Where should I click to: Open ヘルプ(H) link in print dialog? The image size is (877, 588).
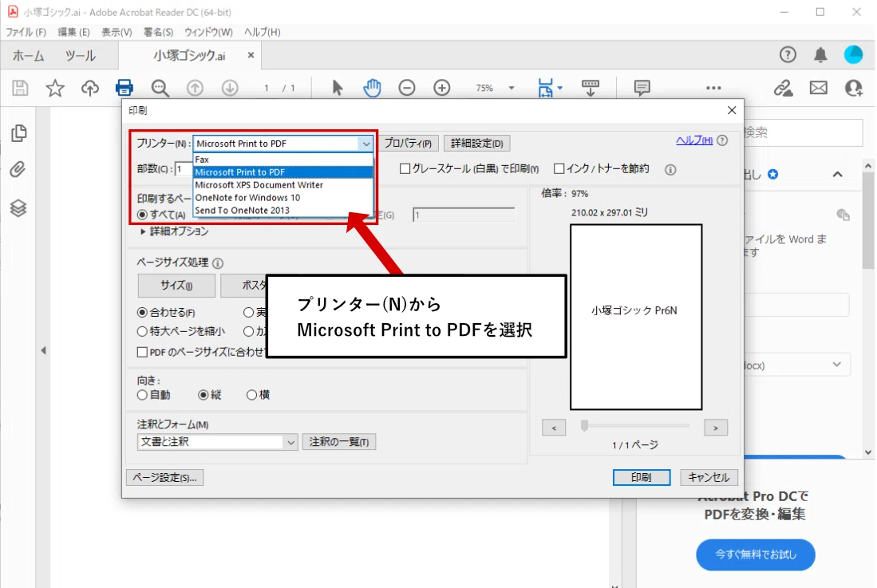click(694, 140)
